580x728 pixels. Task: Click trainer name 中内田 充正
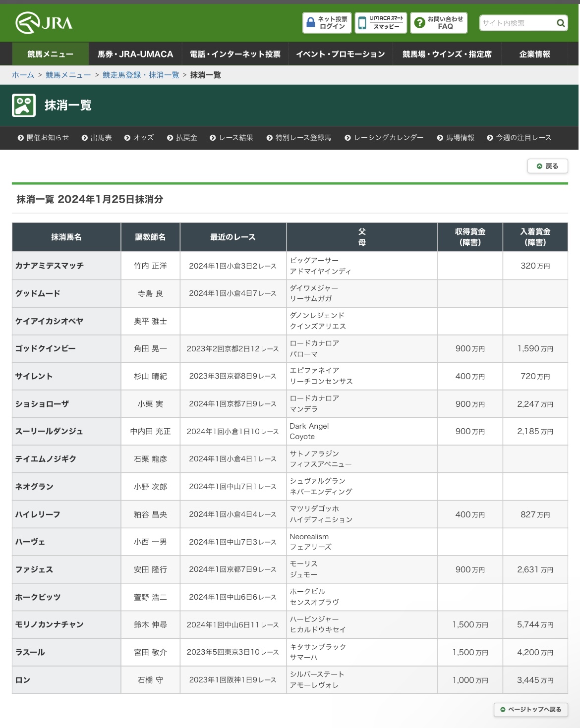point(151,431)
